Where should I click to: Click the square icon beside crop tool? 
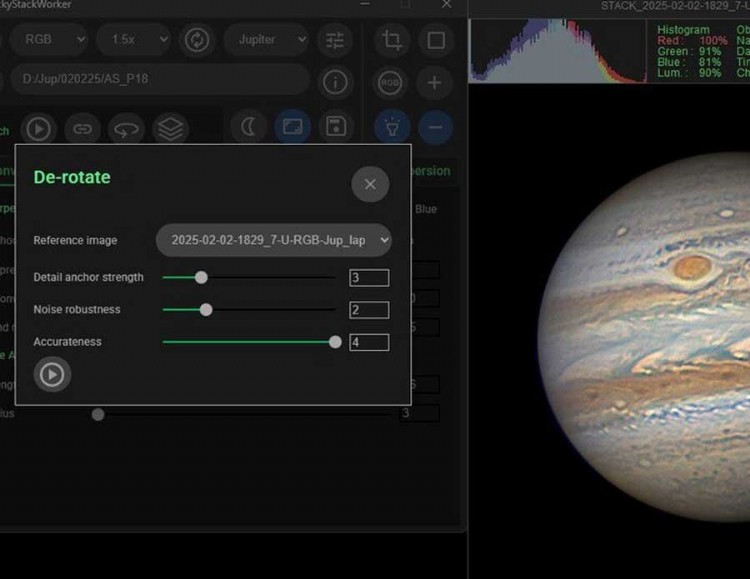[x=436, y=41]
